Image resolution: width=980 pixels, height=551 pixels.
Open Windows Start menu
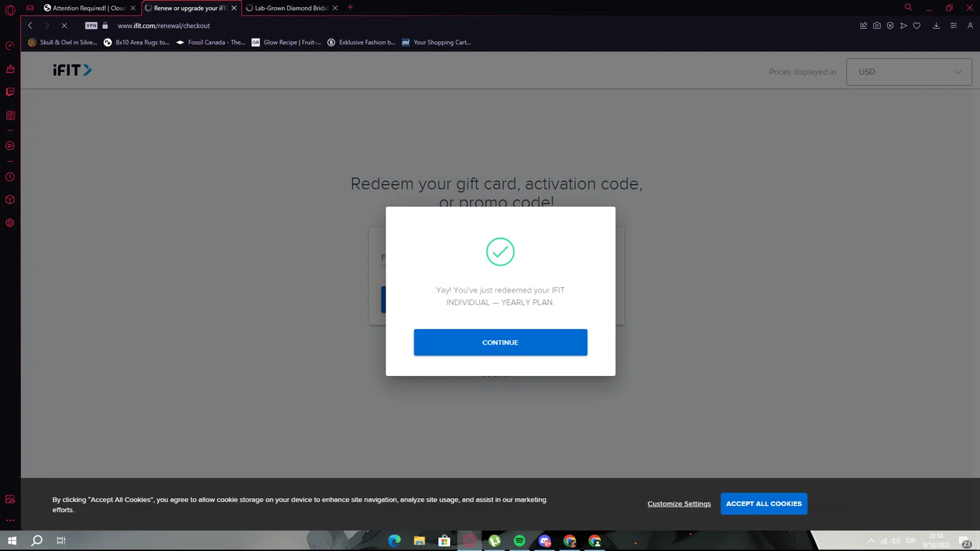pyautogui.click(x=12, y=541)
